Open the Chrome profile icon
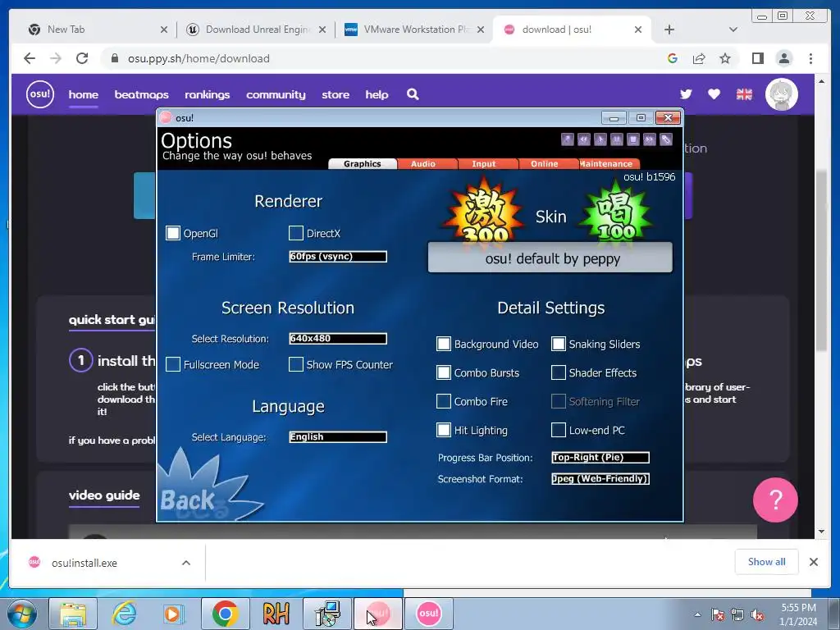This screenshot has height=630, width=840. click(784, 58)
